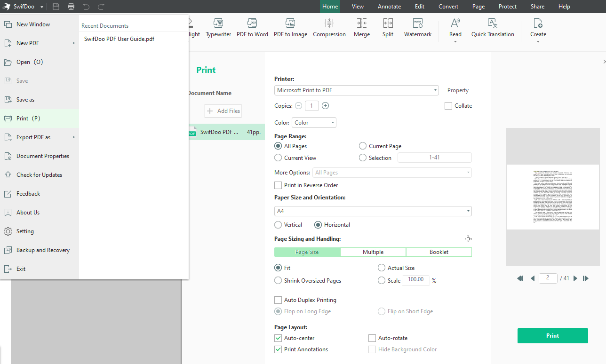
Task: Open the Compression tool
Action: (329, 28)
